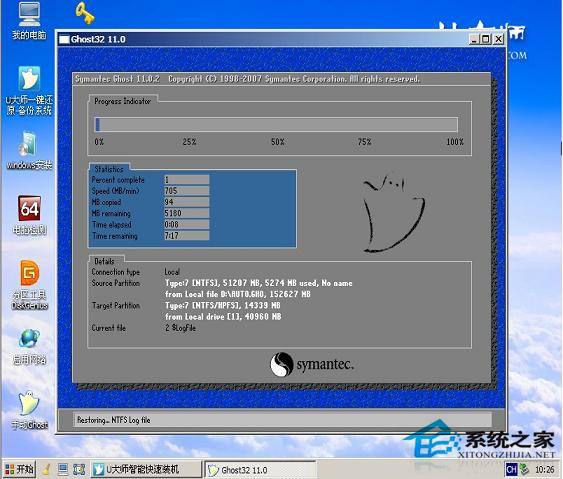Viewport: 563px width, 479px height.
Task: Click the monitor quick launch icon
Action: pos(63,469)
